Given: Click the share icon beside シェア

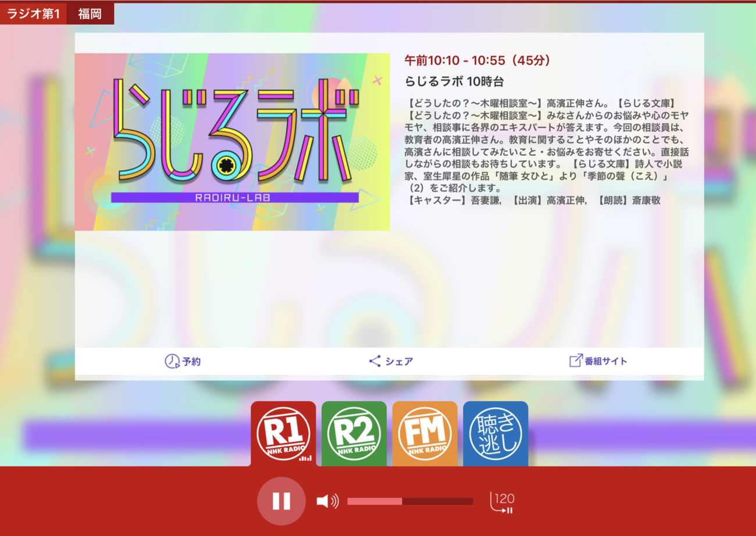Looking at the screenshot, I should point(375,362).
